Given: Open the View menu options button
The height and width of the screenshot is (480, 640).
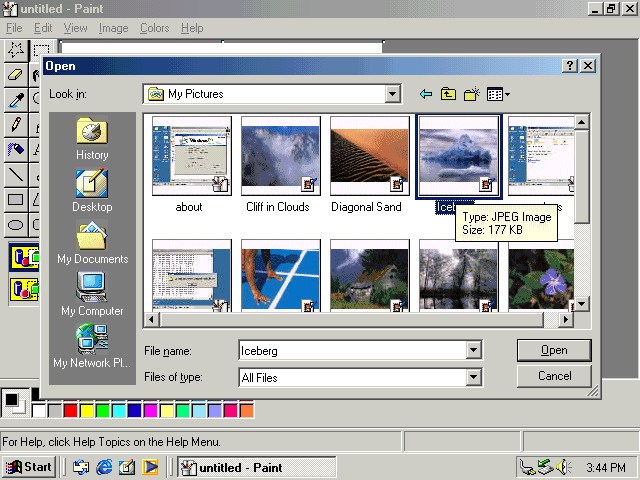Looking at the screenshot, I should point(498,95).
